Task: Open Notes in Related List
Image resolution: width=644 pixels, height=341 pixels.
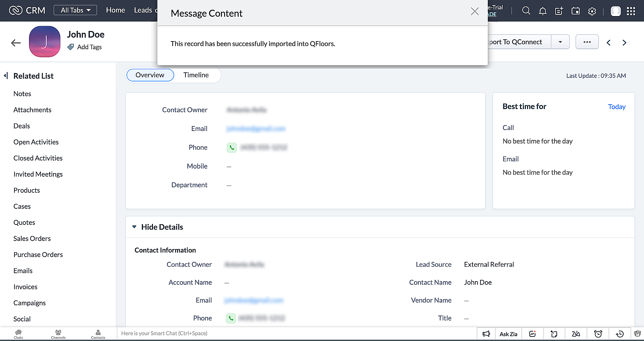Action: (x=22, y=94)
